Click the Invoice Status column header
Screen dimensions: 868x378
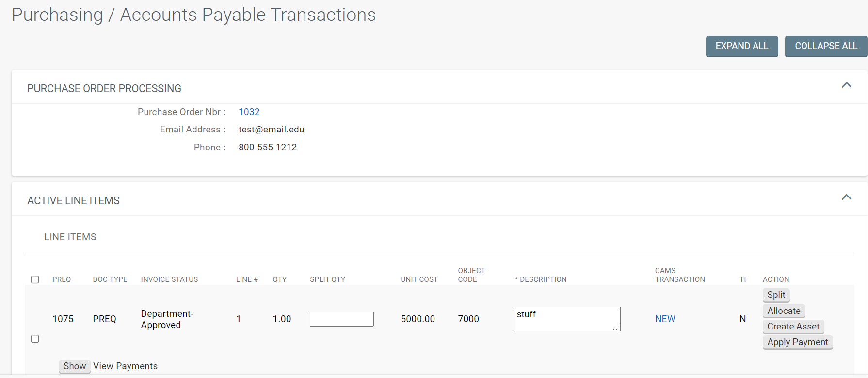tap(169, 279)
